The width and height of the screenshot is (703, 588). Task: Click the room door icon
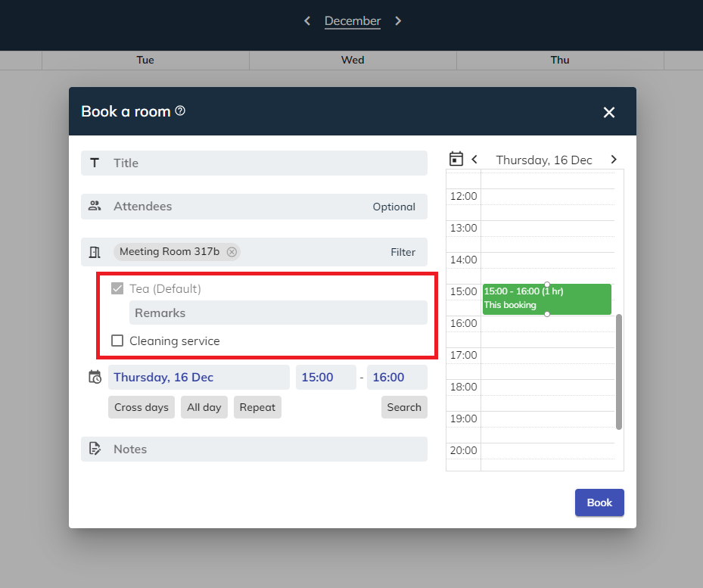click(x=95, y=252)
